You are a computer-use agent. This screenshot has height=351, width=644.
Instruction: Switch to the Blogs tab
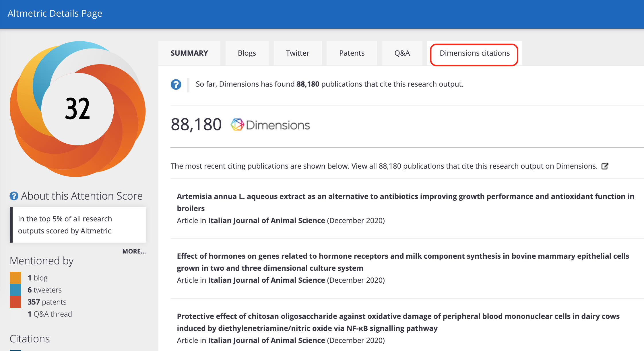pos(247,53)
